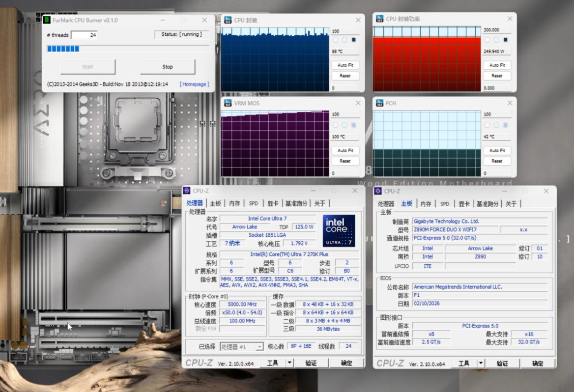Click the CPU-Z icon in the mainboard window
Viewport: 574px width, 392px height.
pos(378,191)
